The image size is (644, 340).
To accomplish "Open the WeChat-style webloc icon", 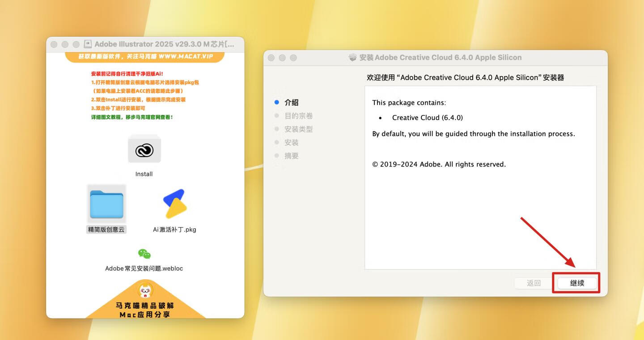I will [x=144, y=254].
